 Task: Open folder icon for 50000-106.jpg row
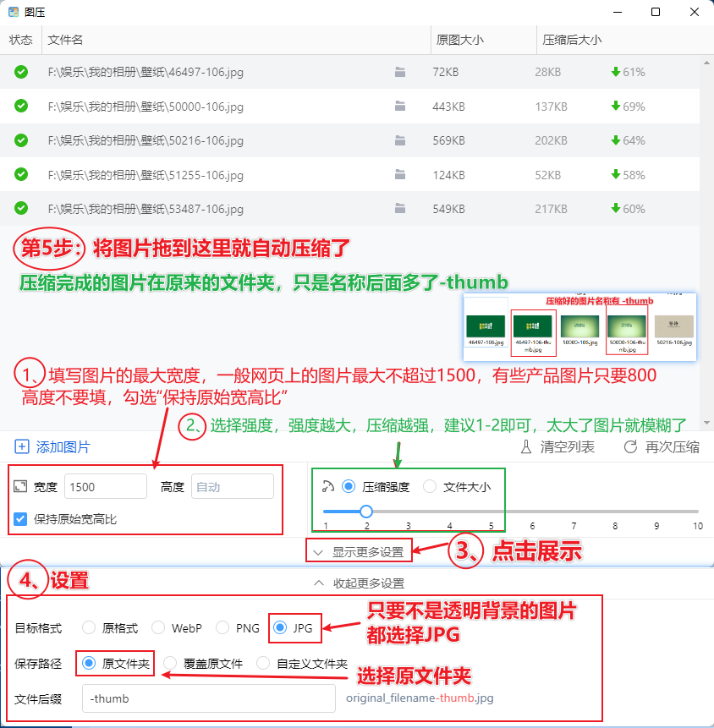click(x=400, y=107)
